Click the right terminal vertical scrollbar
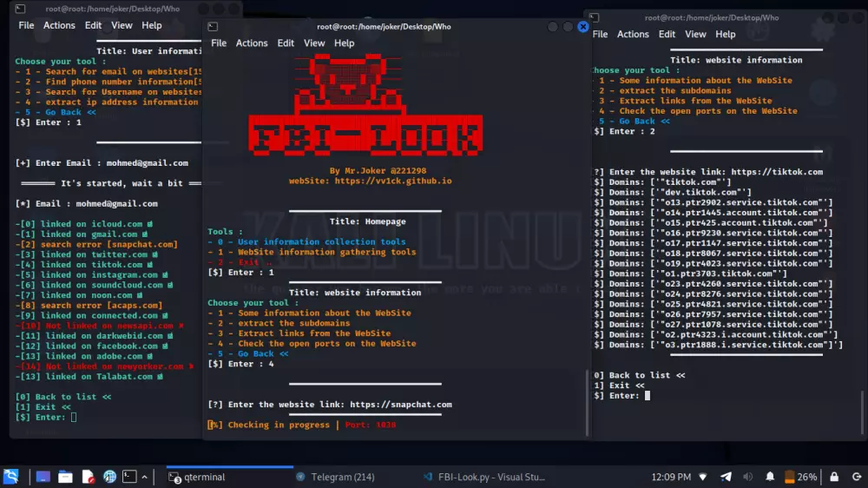The image size is (868, 488). [x=862, y=412]
